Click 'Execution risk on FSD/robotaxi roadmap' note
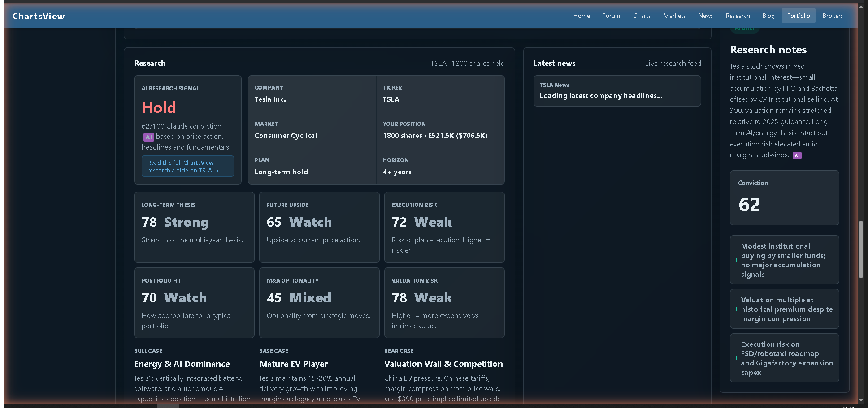This screenshot has height=408, width=868. coord(784,358)
